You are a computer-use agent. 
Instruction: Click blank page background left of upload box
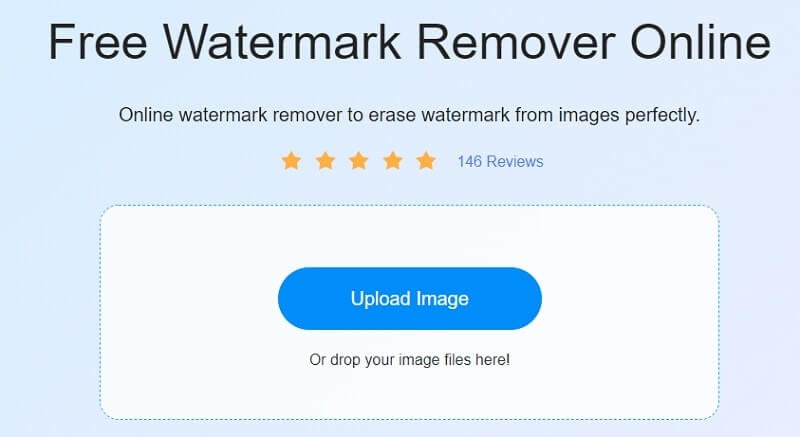(x=49, y=312)
